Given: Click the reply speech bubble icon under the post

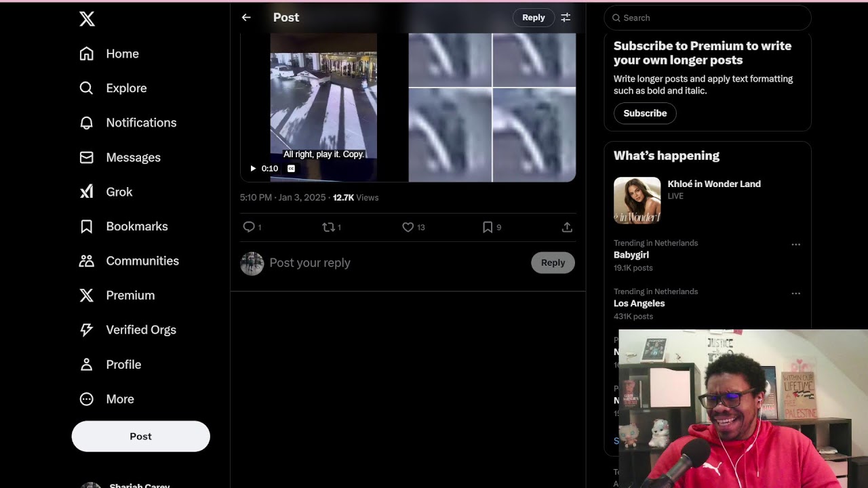Looking at the screenshot, I should click(249, 227).
